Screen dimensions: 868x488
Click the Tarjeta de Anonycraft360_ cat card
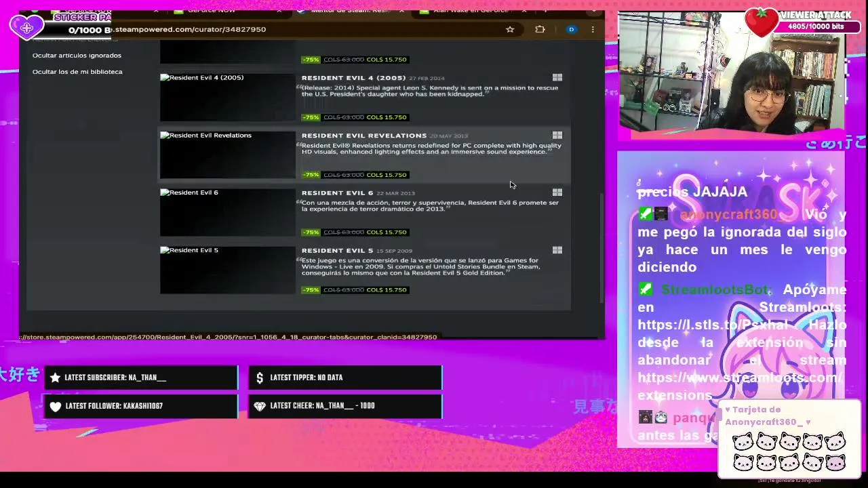tap(789, 439)
